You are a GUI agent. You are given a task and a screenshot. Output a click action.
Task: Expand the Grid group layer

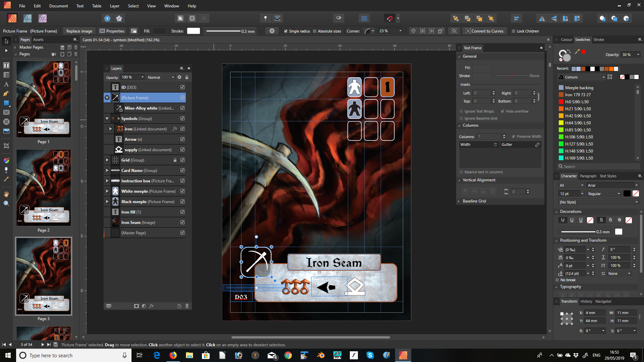pos(107,160)
